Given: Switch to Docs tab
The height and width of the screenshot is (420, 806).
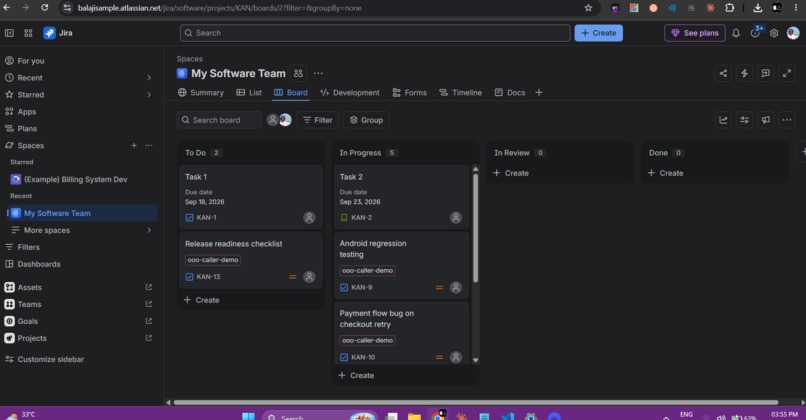Looking at the screenshot, I should point(510,93).
